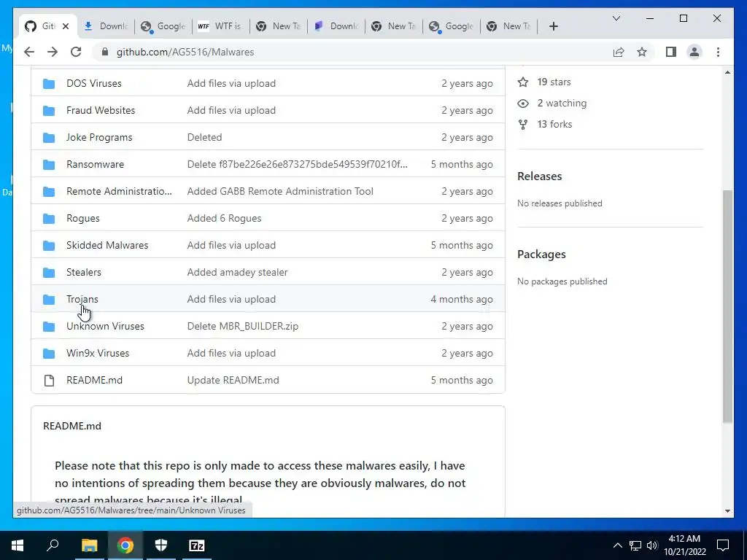The width and height of the screenshot is (747, 560).
Task: Open the Releases heading link
Action: [540, 176]
